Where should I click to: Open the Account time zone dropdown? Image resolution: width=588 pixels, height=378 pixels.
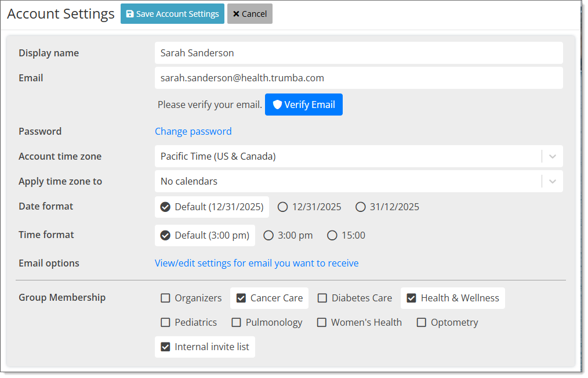(551, 156)
